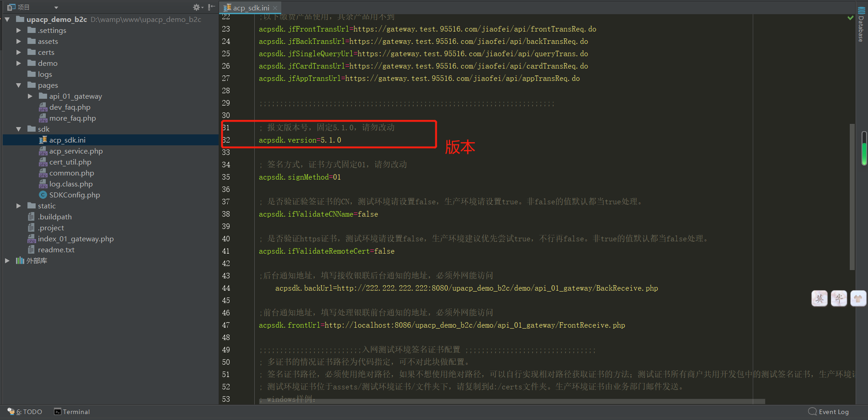Viewport: 868px width, 420px height.
Task: Click the IME skin shirt icon
Action: click(858, 299)
